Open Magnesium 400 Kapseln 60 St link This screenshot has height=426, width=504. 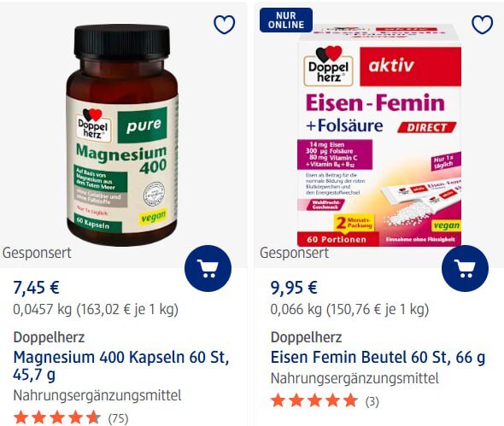click(x=121, y=365)
